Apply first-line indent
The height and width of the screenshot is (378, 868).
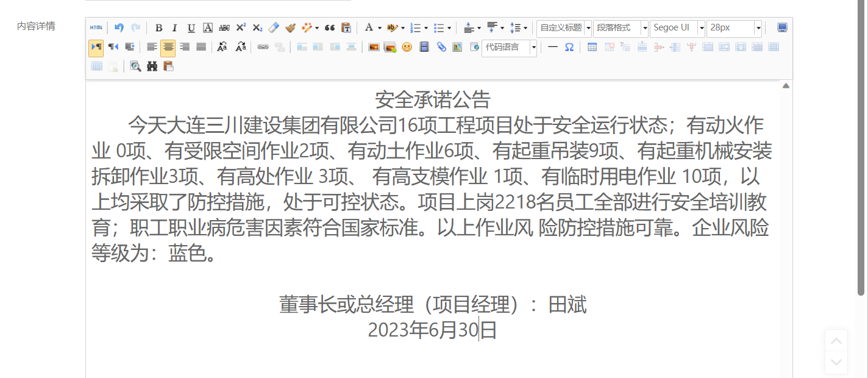[x=129, y=47]
